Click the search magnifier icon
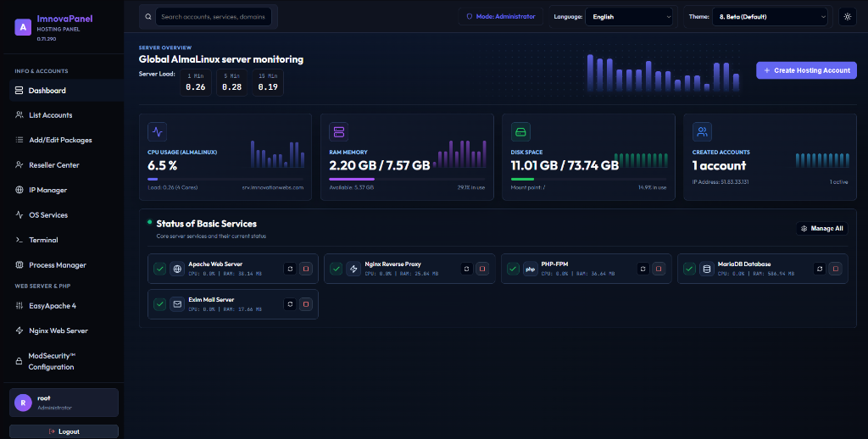Image resolution: width=868 pixels, height=439 pixels. tap(148, 17)
